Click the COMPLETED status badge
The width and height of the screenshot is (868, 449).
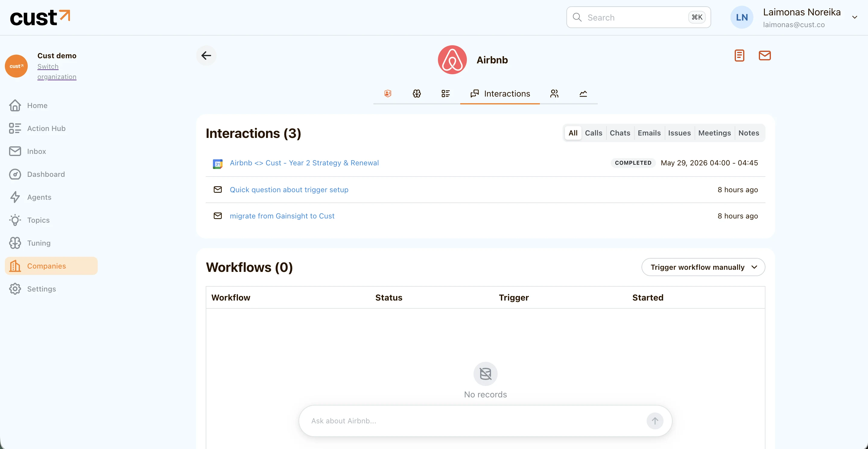pos(633,163)
